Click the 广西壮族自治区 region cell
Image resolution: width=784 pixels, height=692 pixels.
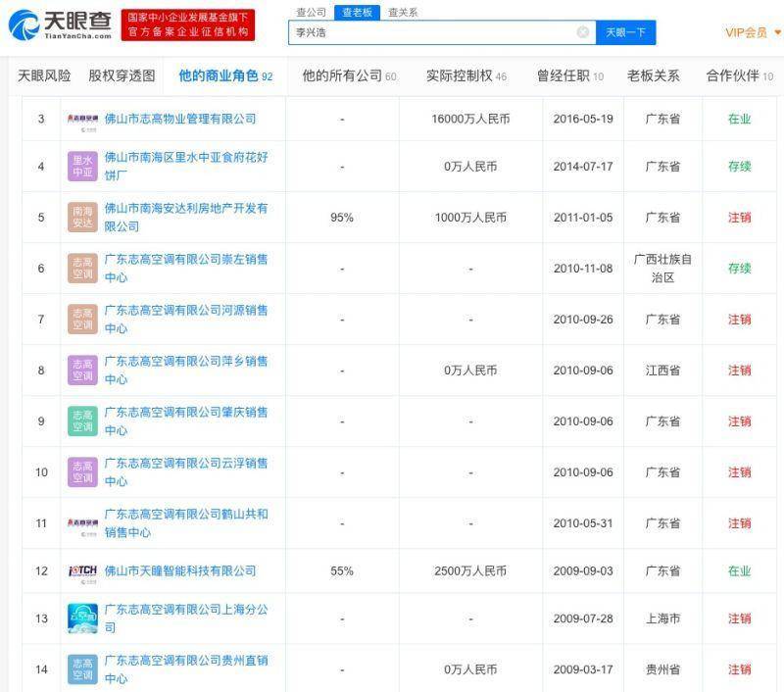coord(662,269)
